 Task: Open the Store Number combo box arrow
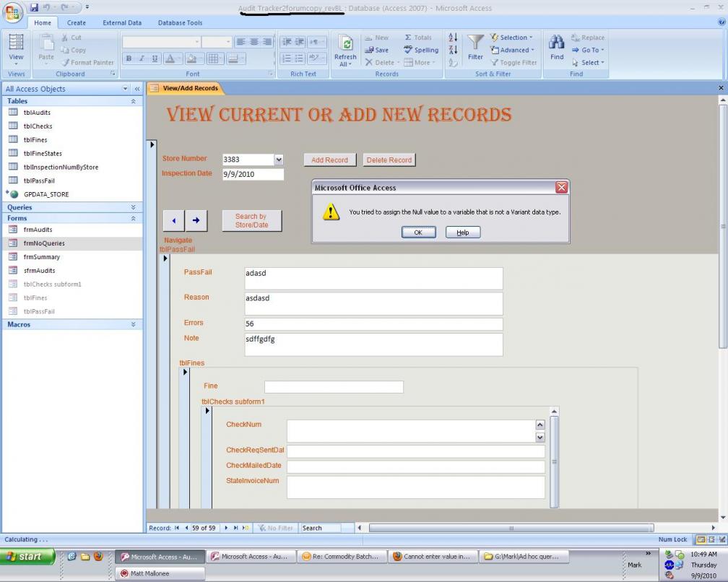(279, 160)
